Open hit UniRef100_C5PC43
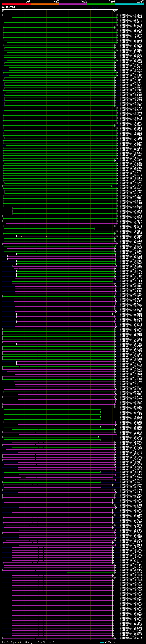This screenshot has width=146, height=644. tap(131, 58)
